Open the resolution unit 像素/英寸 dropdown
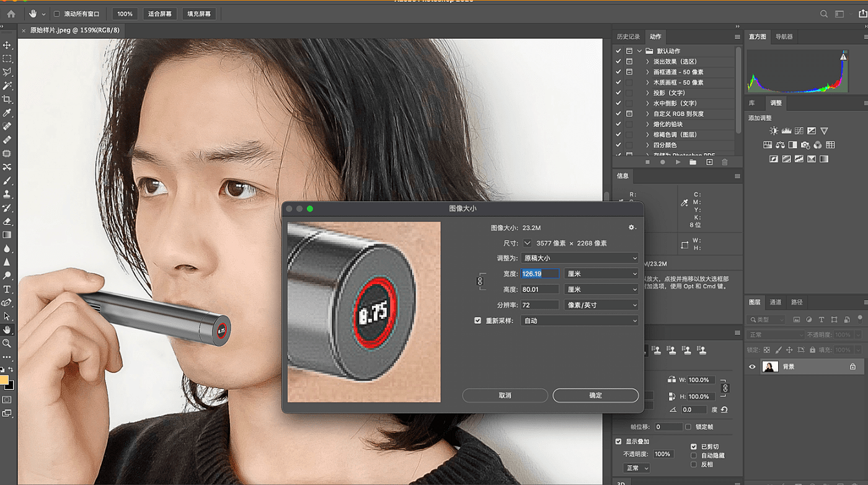The width and height of the screenshot is (868, 485). [601, 305]
